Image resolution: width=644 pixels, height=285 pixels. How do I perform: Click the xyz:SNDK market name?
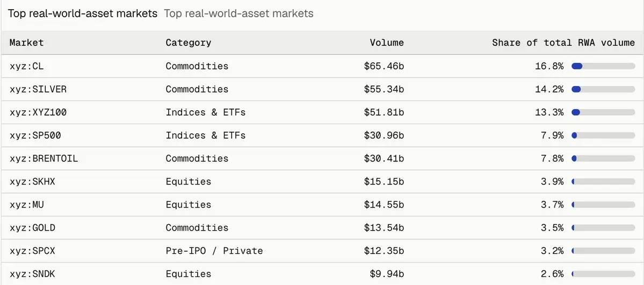coord(32,274)
